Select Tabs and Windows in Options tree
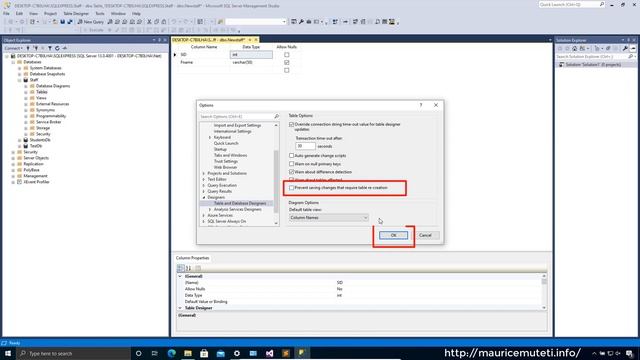This screenshot has width=640, height=360. (x=230, y=156)
